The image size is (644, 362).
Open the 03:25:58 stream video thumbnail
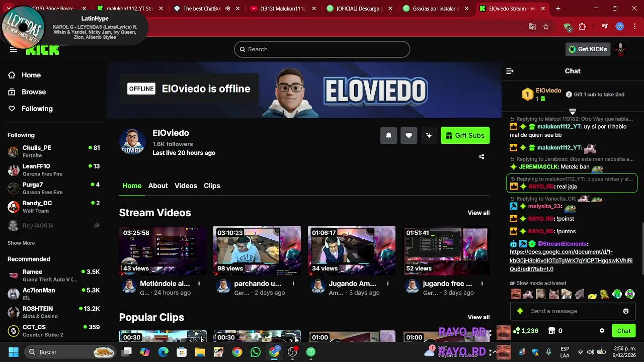coord(163,250)
